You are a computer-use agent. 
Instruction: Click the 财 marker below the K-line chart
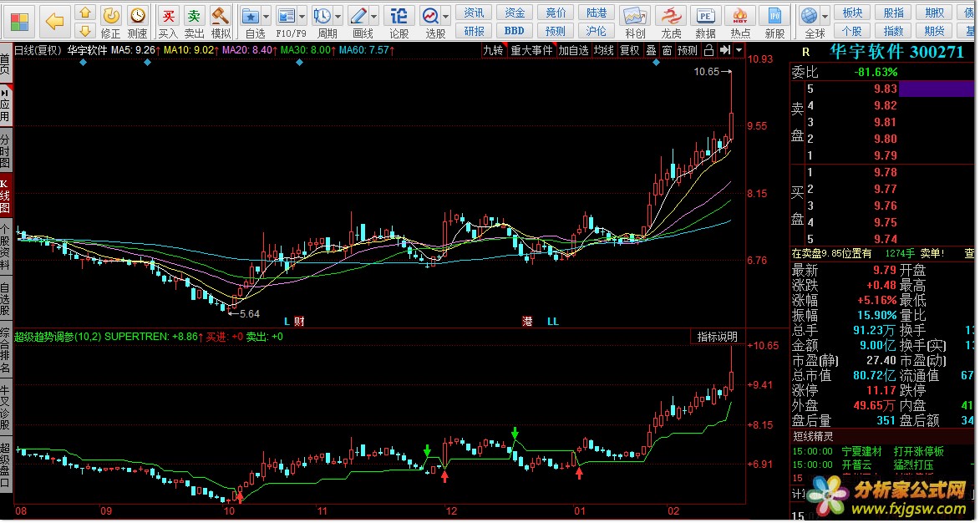point(299,322)
